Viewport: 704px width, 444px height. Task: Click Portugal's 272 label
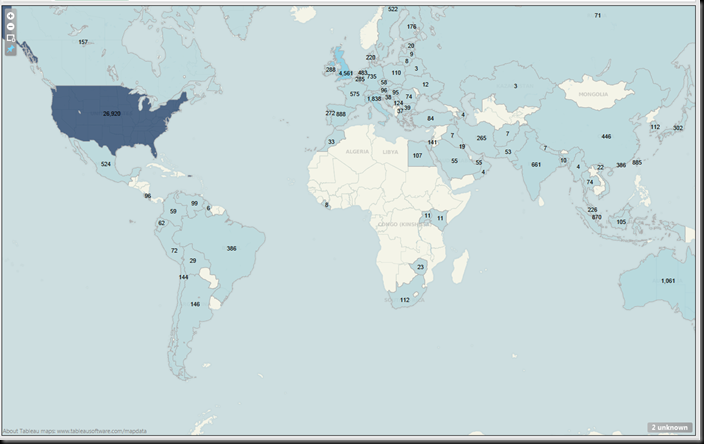tap(330, 113)
